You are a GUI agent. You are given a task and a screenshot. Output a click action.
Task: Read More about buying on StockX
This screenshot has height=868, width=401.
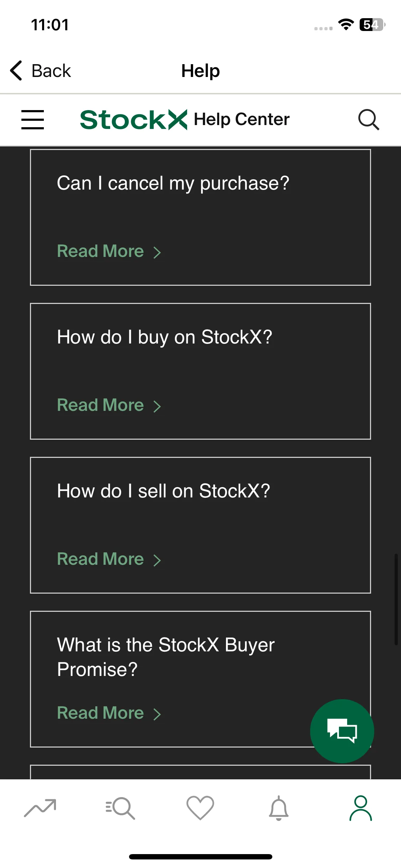click(x=109, y=405)
